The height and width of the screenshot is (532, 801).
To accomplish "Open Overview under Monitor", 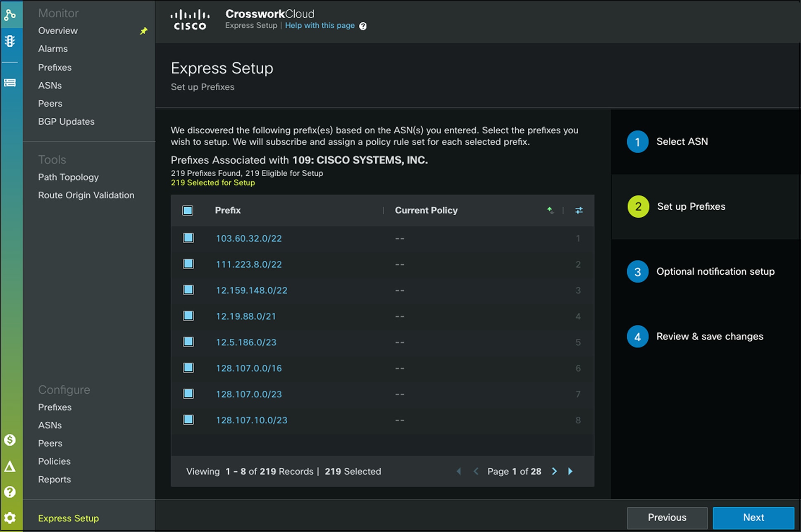I will click(x=58, y=31).
